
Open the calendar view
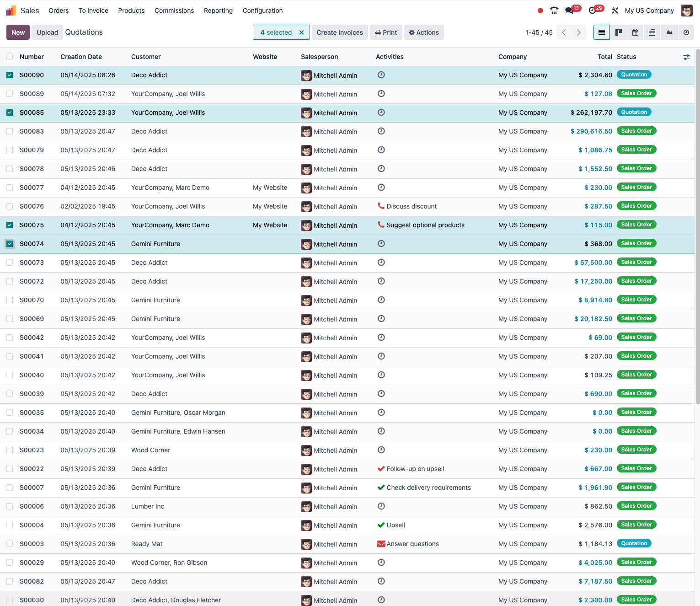636,32
